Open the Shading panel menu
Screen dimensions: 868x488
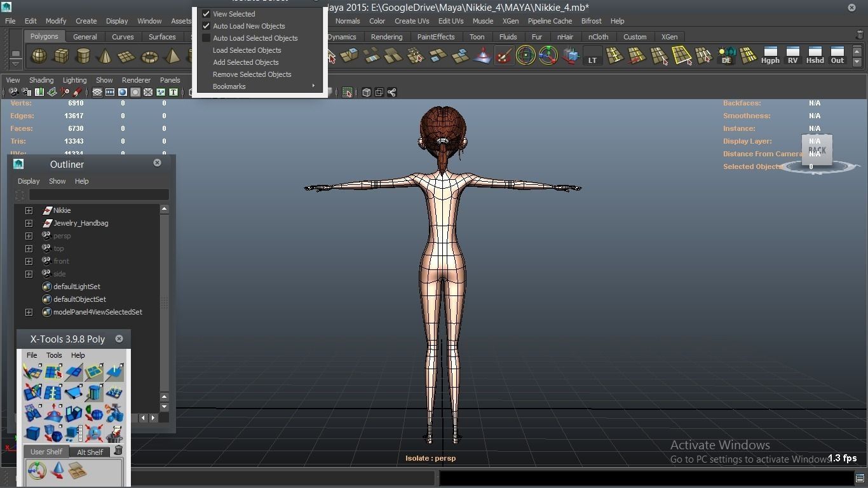click(41, 80)
